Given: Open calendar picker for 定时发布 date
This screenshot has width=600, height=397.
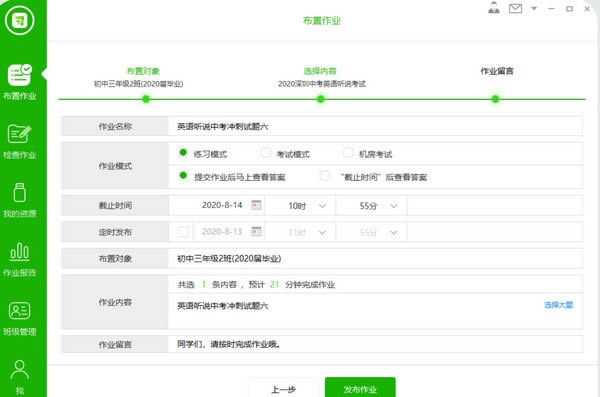Looking at the screenshot, I should click(x=256, y=232).
